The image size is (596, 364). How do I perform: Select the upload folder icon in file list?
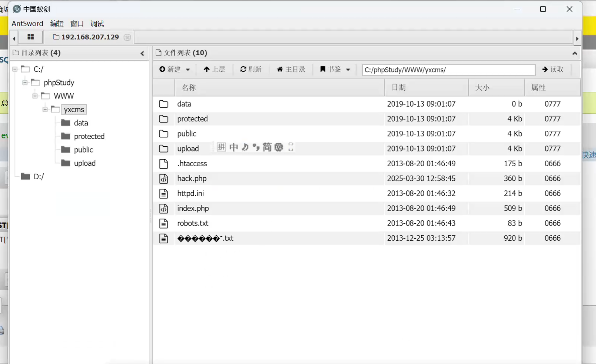pyautogui.click(x=163, y=149)
